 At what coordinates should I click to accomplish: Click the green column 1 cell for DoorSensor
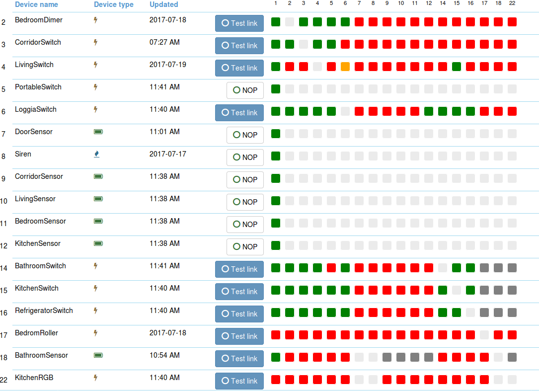coord(276,134)
